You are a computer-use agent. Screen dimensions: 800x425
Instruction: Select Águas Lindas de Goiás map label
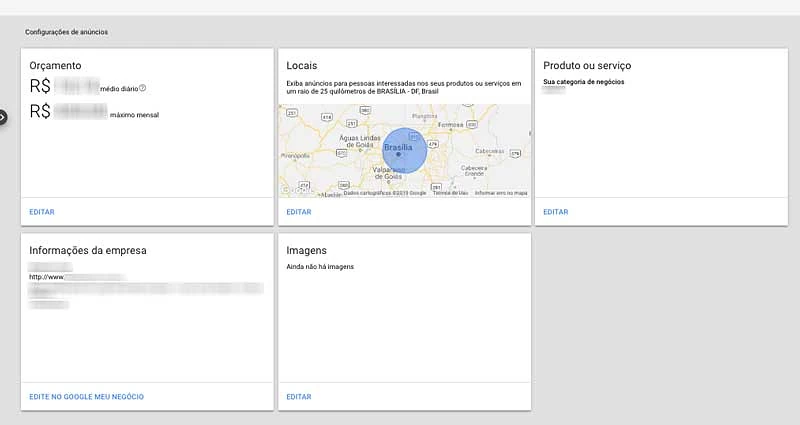pyautogui.click(x=360, y=141)
